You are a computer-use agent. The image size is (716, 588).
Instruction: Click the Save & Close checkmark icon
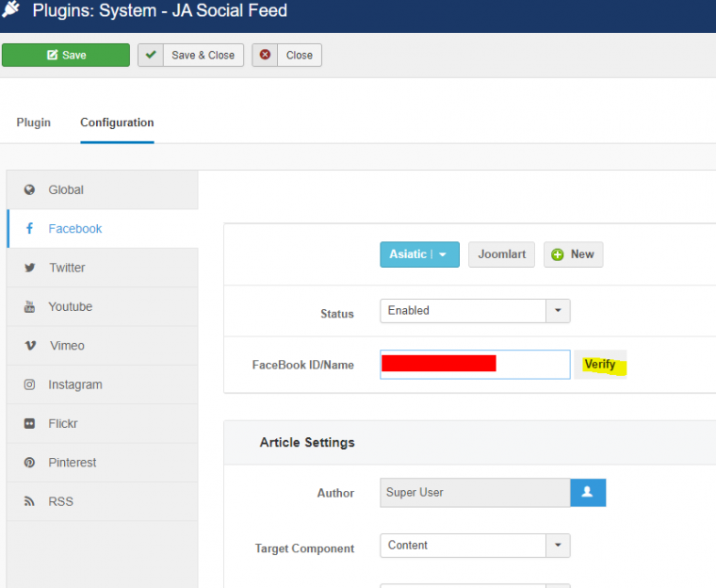coord(151,55)
